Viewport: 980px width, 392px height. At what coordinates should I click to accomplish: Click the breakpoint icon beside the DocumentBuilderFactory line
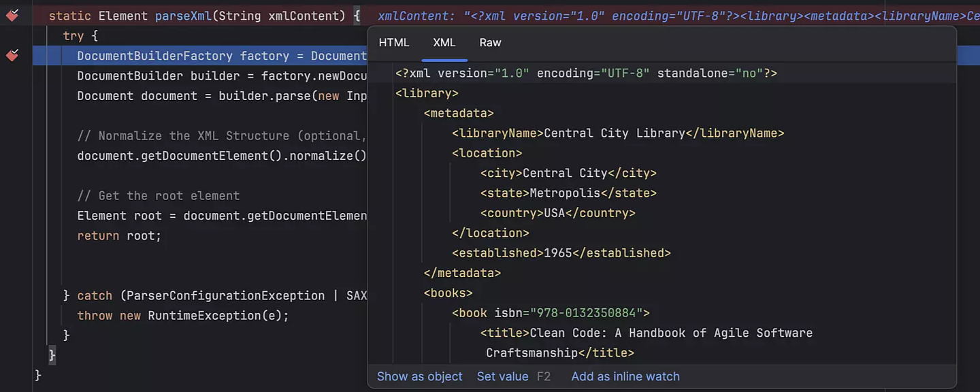[12, 55]
